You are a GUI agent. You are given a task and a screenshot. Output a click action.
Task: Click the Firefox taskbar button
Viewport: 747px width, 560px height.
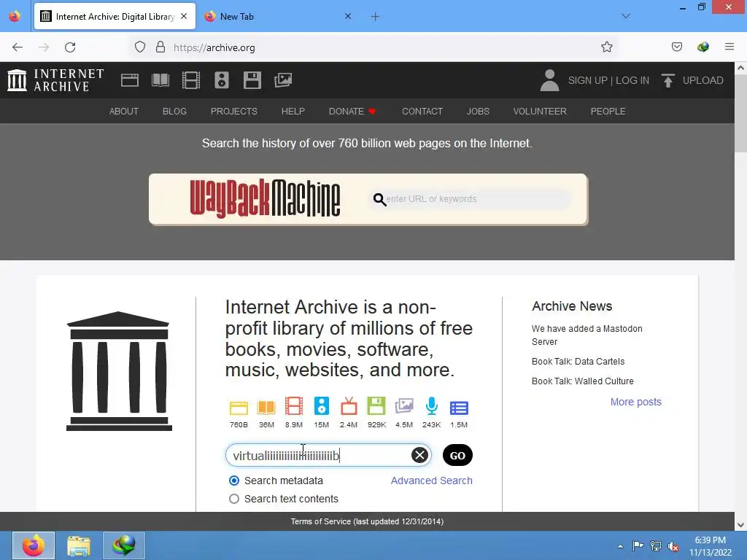34,545
